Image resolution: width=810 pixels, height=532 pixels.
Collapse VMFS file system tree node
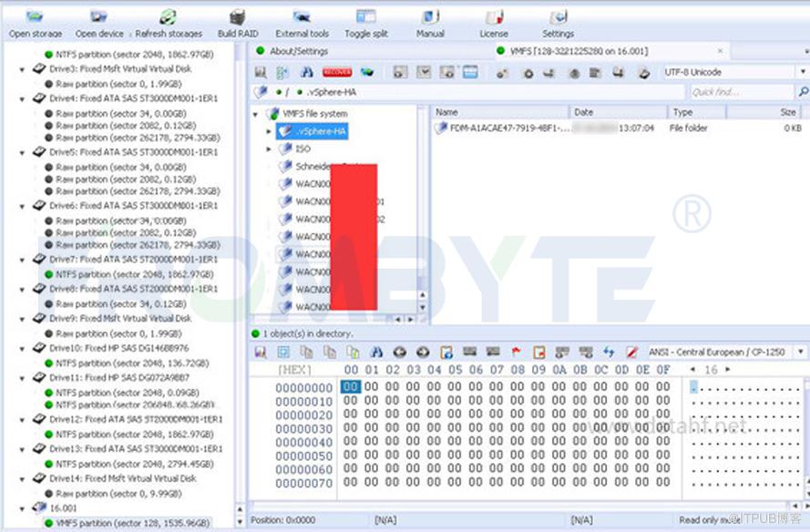click(x=255, y=114)
